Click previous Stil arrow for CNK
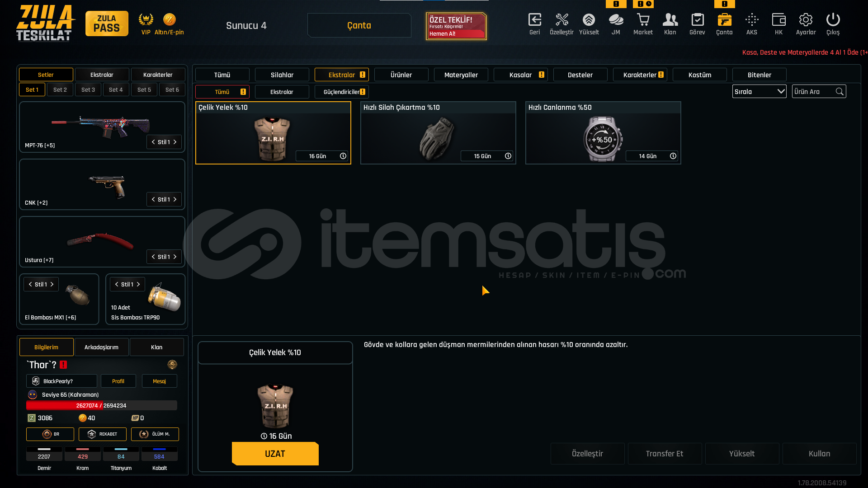 pos(153,199)
